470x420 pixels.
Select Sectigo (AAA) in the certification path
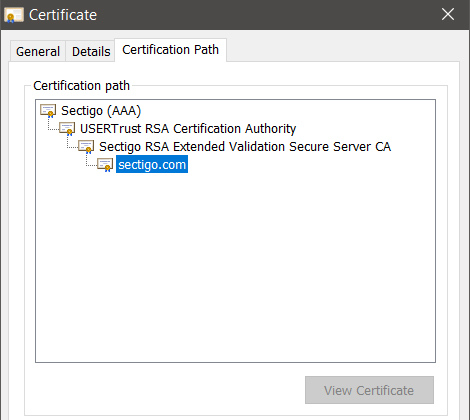(101, 111)
